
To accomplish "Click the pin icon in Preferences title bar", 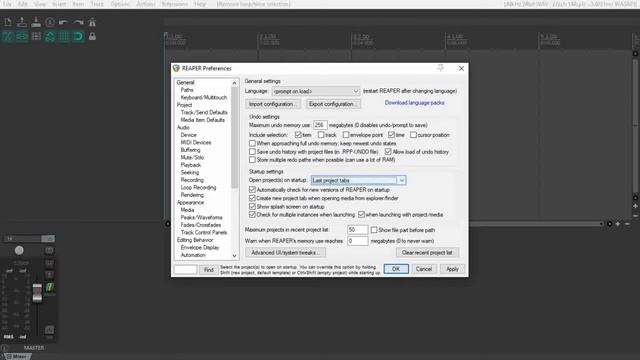I will click(440, 68).
